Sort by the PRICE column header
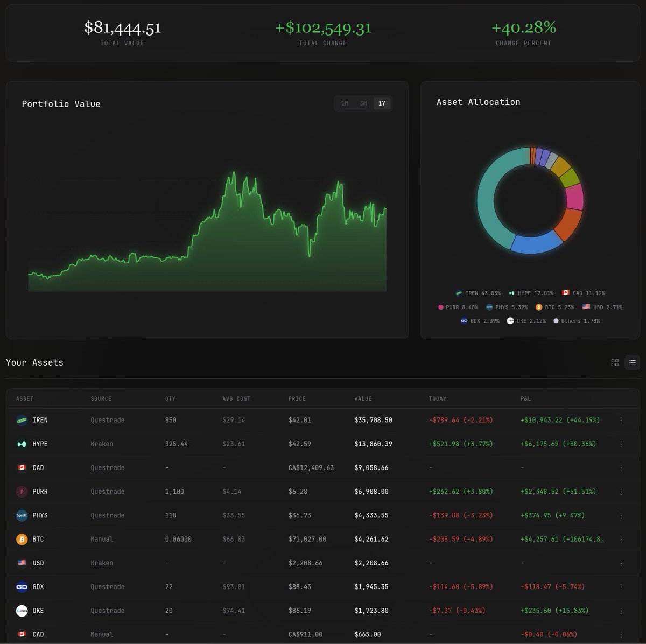Screen dimensions: 646x644 pos(297,399)
